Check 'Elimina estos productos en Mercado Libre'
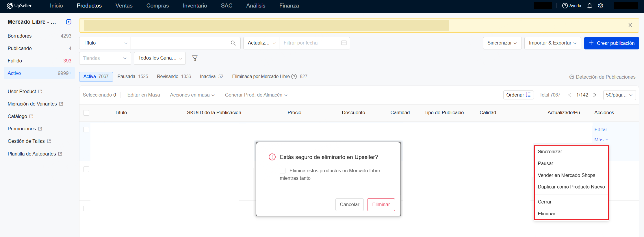Screen dimensions: 644x237 click(x=283, y=171)
